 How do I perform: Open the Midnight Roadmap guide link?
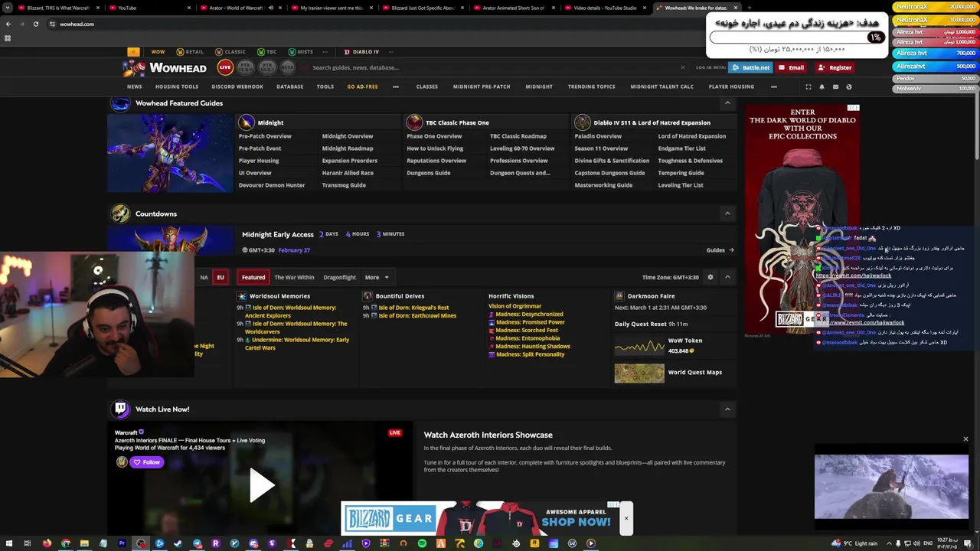348,148
